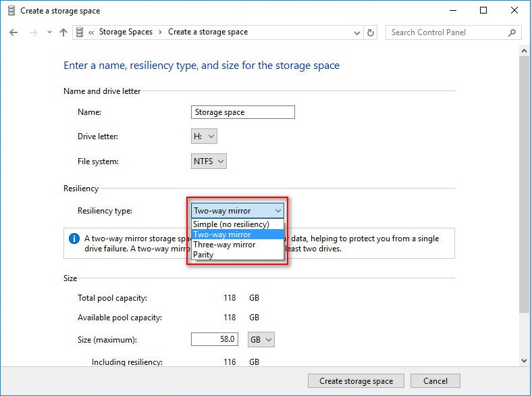
Task: Click the Storage Spaces icon in the address bar
Action: pos(81,32)
